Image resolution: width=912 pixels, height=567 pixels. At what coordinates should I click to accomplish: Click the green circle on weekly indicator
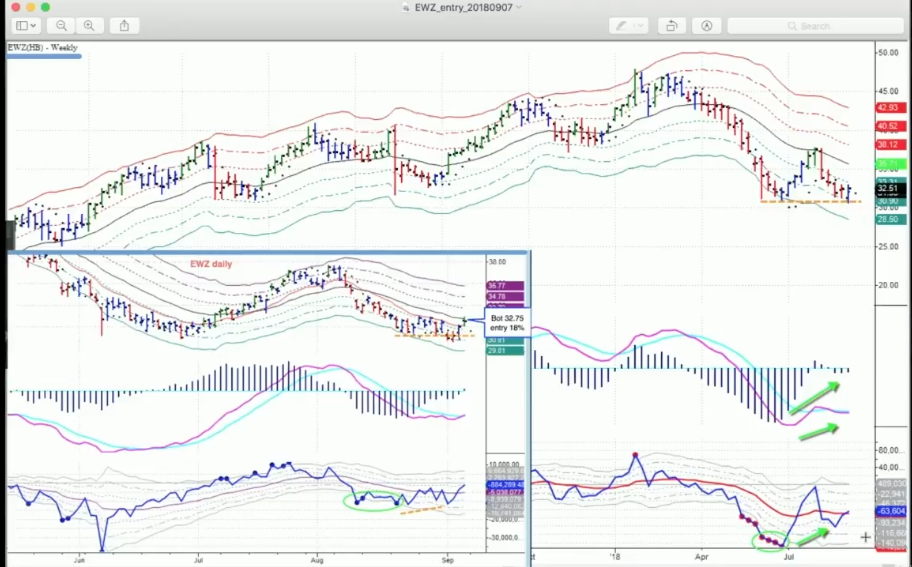click(770, 541)
